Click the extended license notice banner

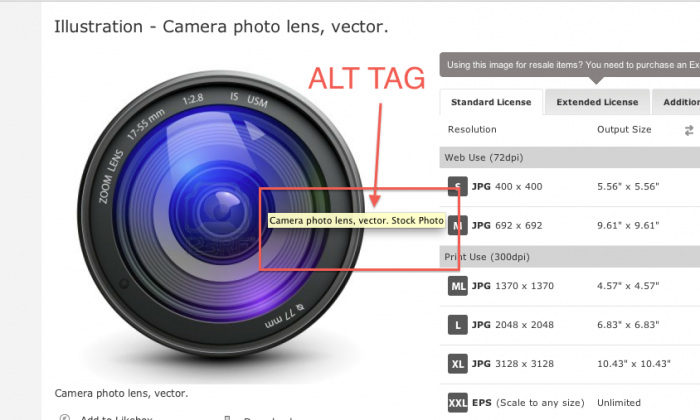click(x=570, y=65)
